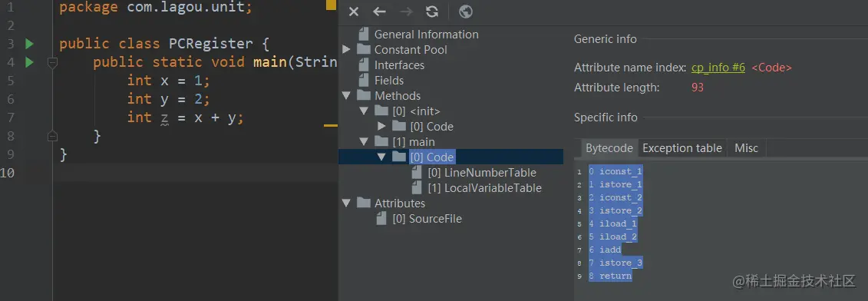Click editor line number 10
Viewport: 868px width, 301px height.
click(8, 173)
